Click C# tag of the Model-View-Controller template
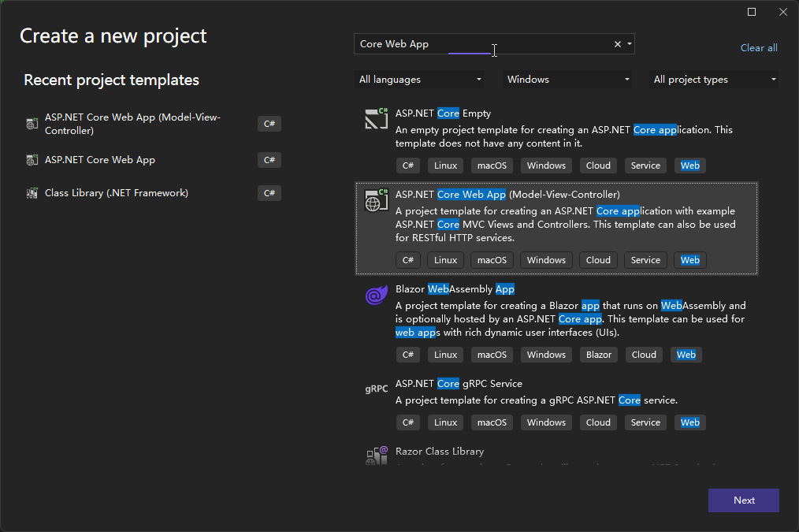 408,260
